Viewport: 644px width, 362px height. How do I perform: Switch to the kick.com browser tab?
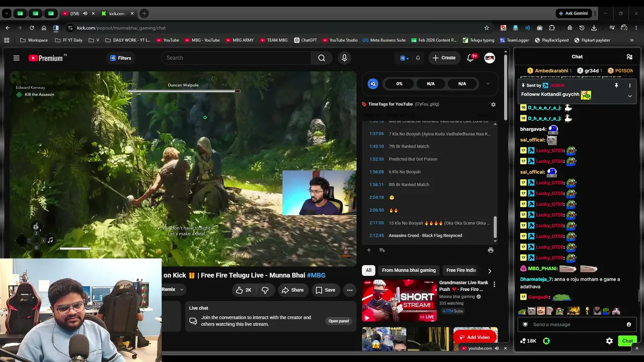point(117,14)
